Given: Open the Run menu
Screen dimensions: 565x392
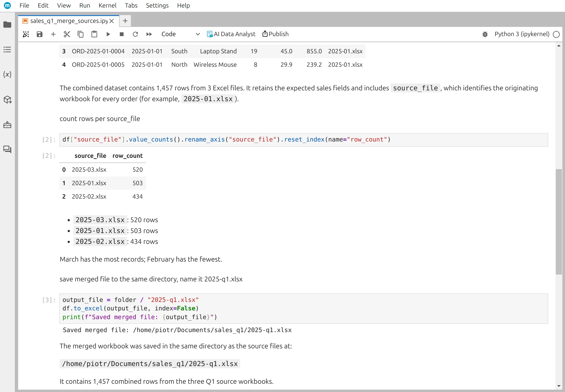Looking at the screenshot, I should pos(85,5).
